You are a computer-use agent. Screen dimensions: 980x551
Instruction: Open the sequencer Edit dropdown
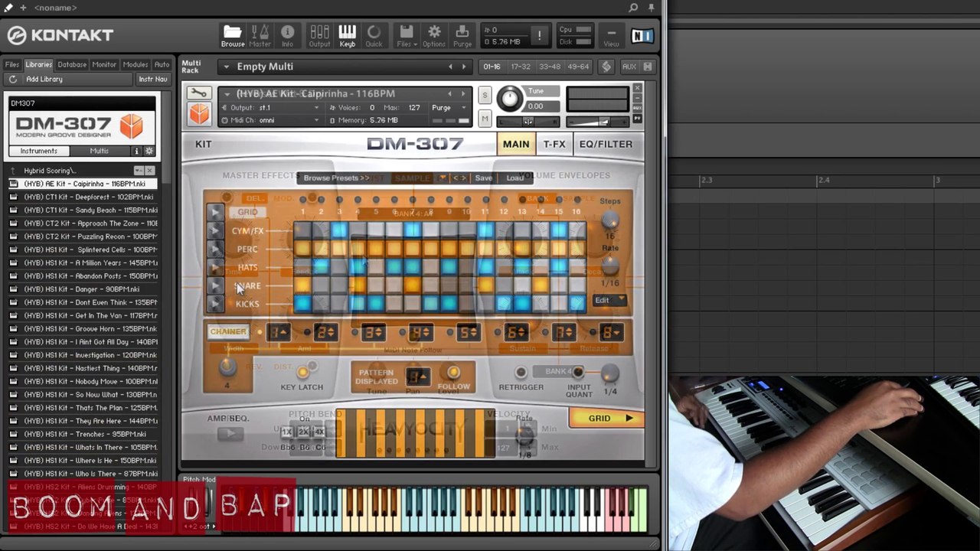(x=609, y=300)
